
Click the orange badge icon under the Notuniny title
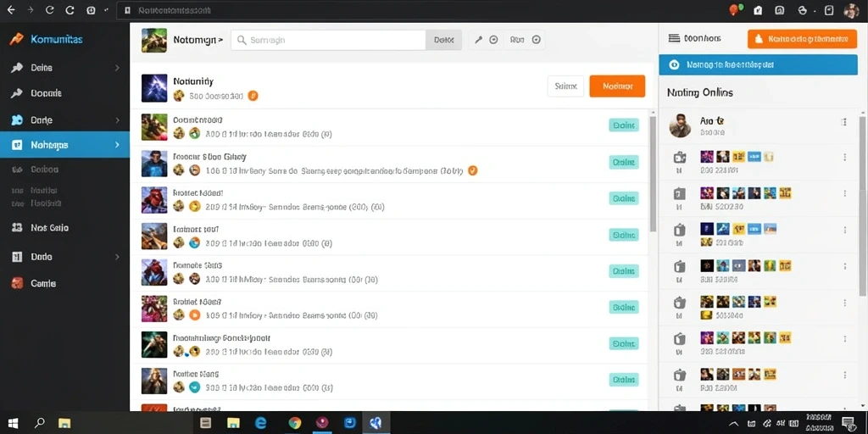pos(253,96)
